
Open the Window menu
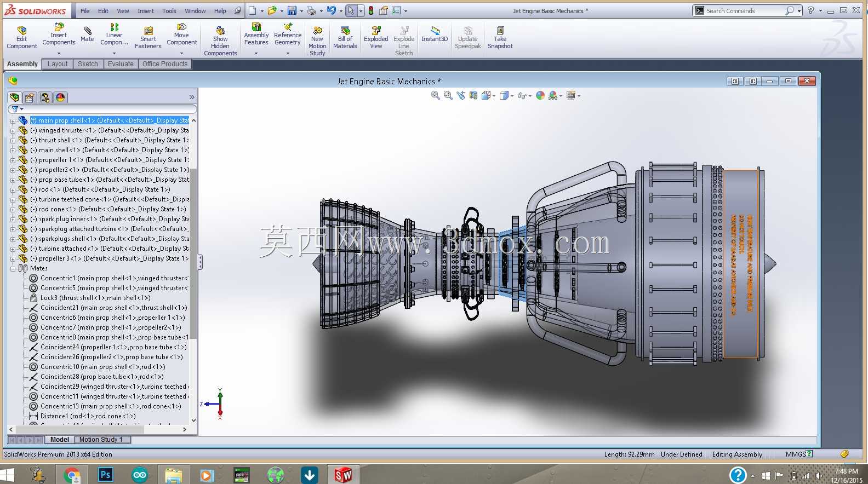(195, 11)
